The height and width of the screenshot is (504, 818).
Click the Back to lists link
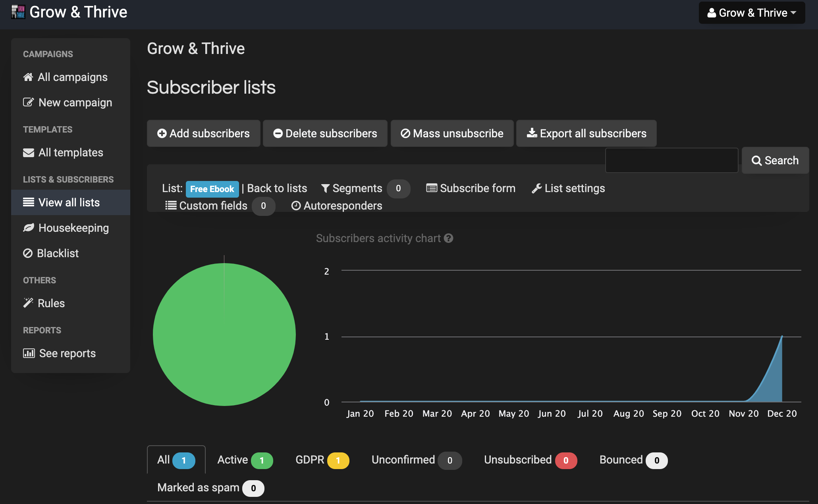point(277,189)
